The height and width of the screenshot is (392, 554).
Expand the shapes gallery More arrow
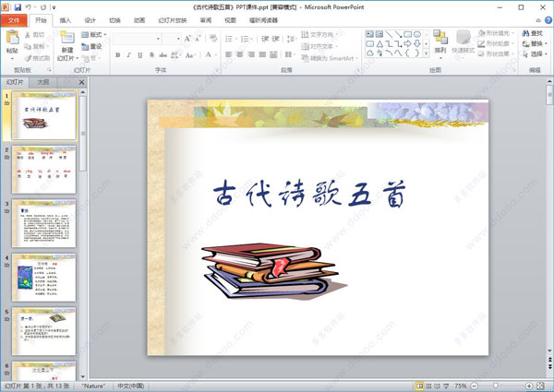point(427,53)
